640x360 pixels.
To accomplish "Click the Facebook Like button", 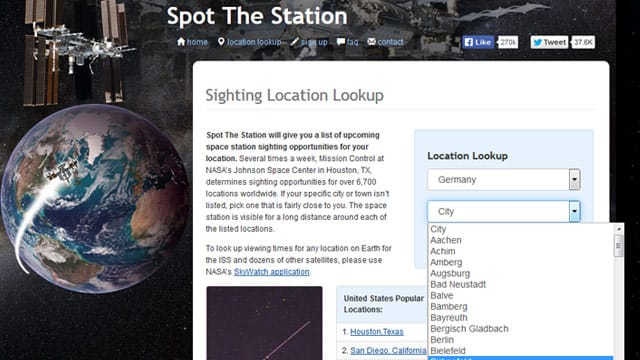I will [x=478, y=42].
